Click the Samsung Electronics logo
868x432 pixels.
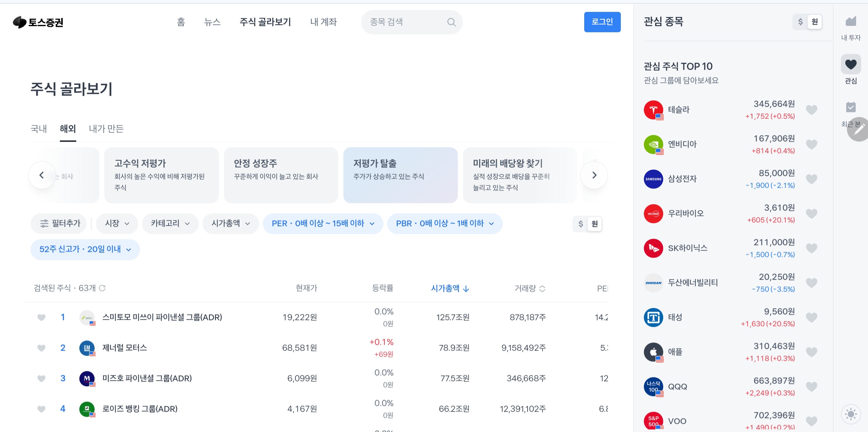pyautogui.click(x=653, y=179)
